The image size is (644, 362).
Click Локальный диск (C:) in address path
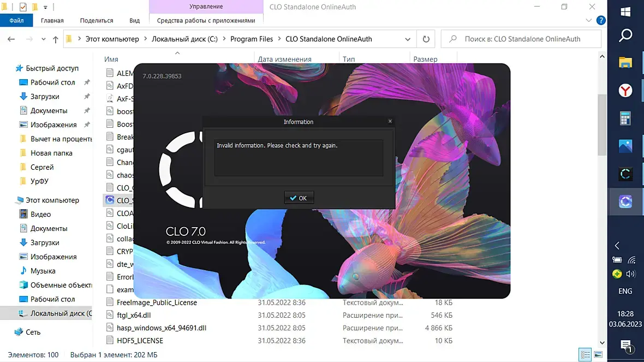(x=184, y=39)
